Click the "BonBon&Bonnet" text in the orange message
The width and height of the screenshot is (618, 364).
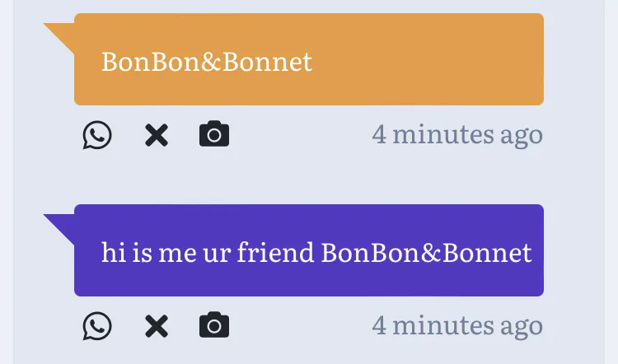click(207, 62)
